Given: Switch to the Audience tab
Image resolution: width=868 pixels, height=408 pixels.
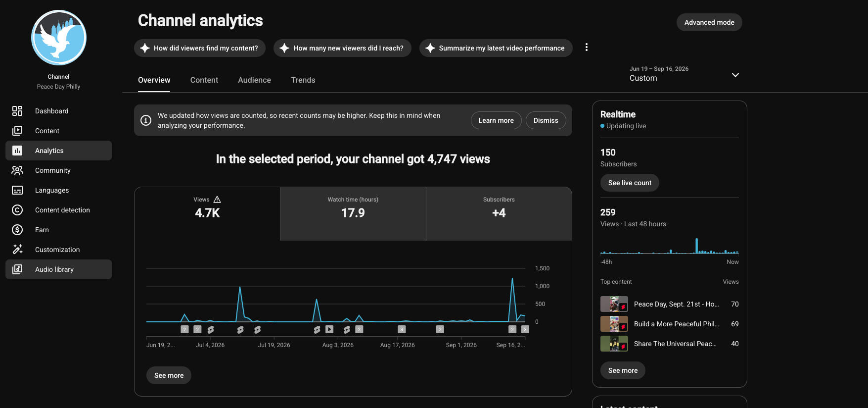Looking at the screenshot, I should pos(254,80).
